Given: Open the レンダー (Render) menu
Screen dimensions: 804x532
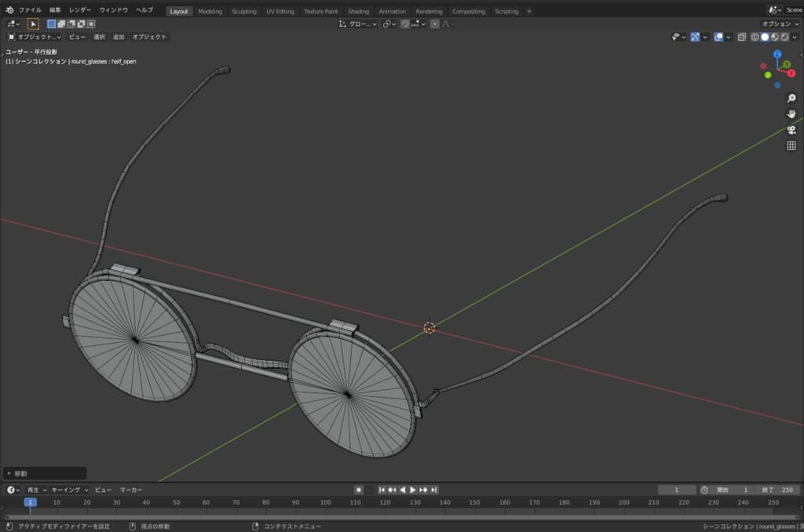Looking at the screenshot, I should tap(80, 9).
